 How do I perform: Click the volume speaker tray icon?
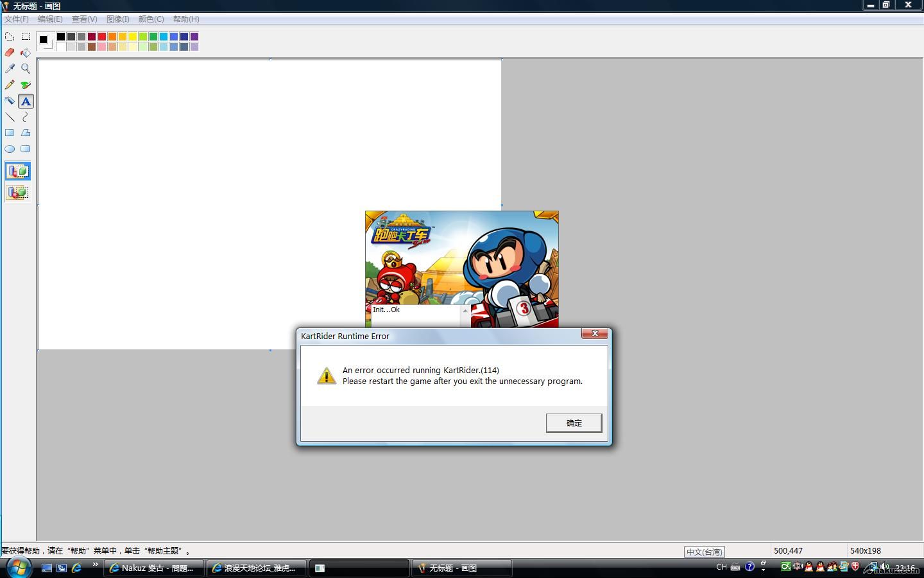885,567
